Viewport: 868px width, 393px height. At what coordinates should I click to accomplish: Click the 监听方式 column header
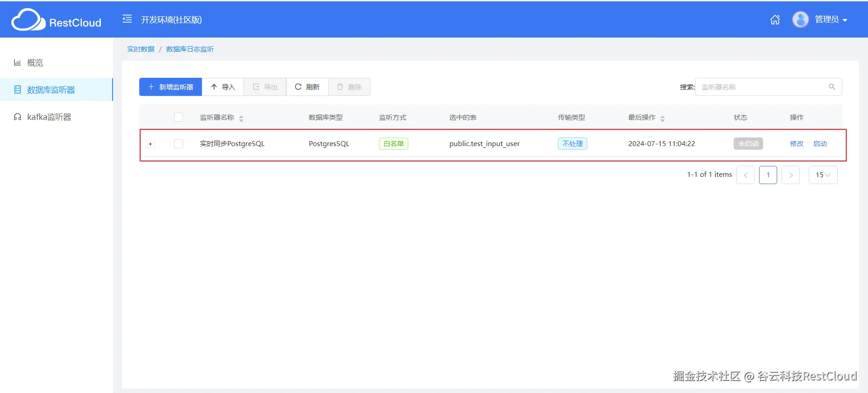click(392, 118)
